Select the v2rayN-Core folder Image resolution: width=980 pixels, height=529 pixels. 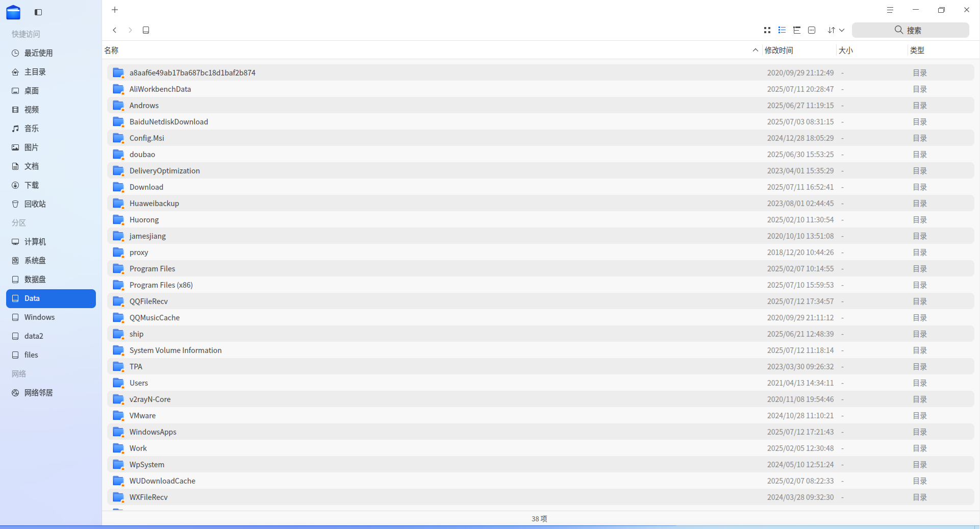click(x=541, y=399)
